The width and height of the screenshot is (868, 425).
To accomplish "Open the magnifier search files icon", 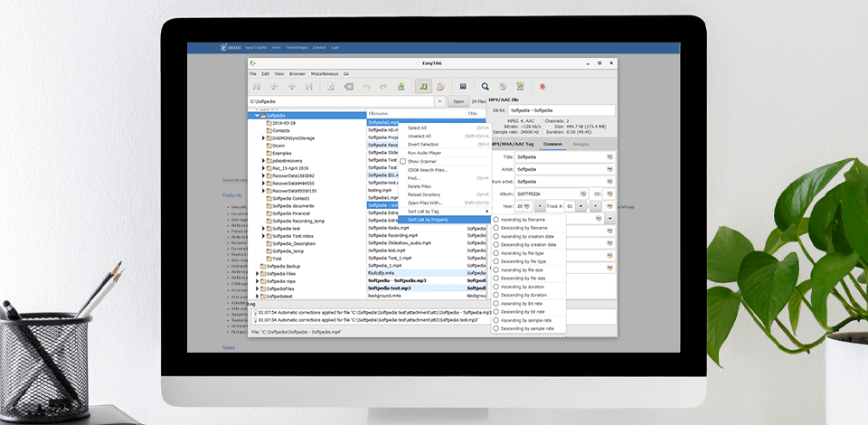I will click(x=485, y=86).
